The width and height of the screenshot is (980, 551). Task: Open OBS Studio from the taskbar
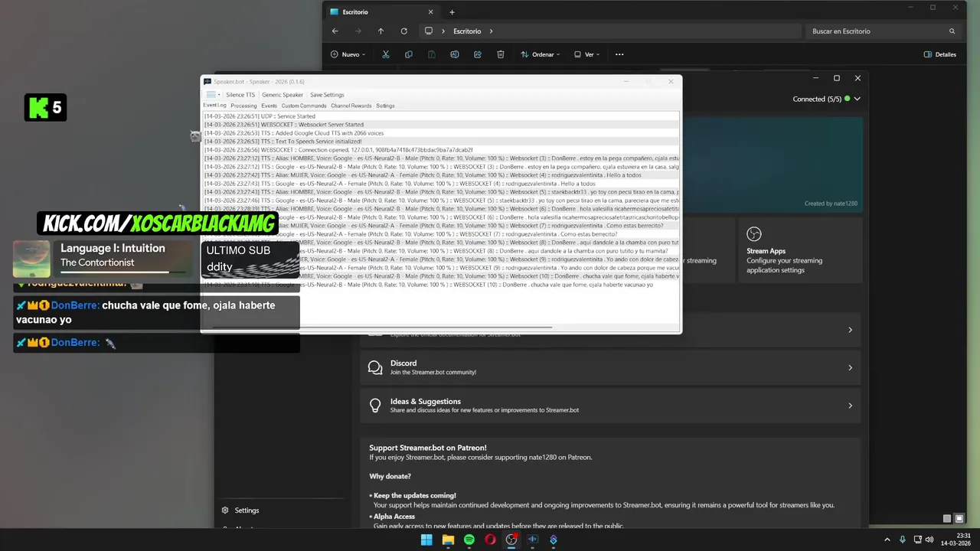click(x=511, y=540)
